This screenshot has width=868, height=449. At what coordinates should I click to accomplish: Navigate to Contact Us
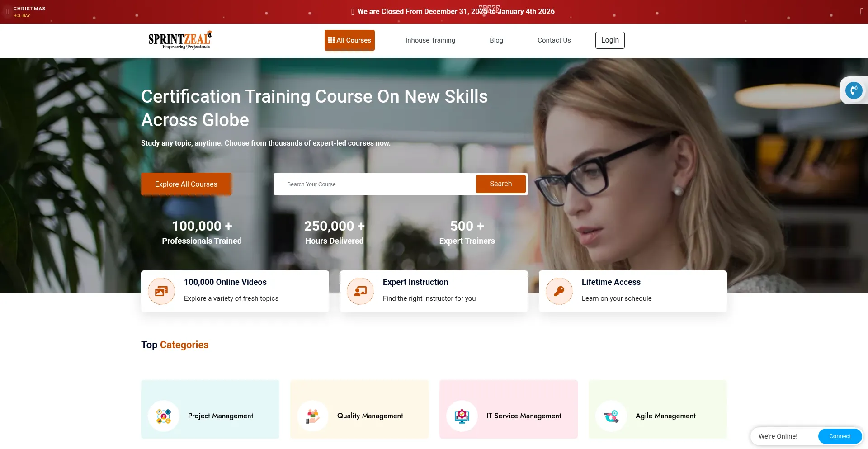pyautogui.click(x=554, y=40)
